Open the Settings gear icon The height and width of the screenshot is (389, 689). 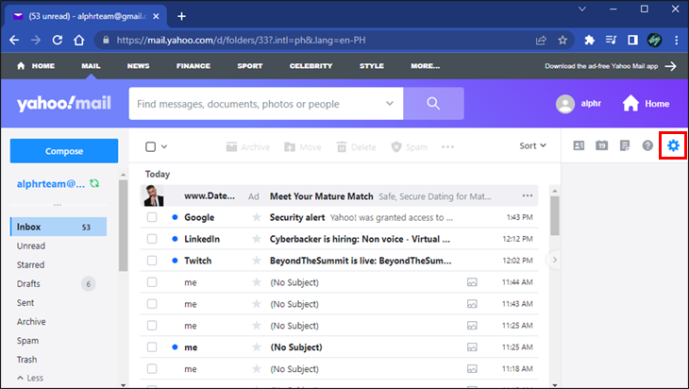(x=673, y=145)
